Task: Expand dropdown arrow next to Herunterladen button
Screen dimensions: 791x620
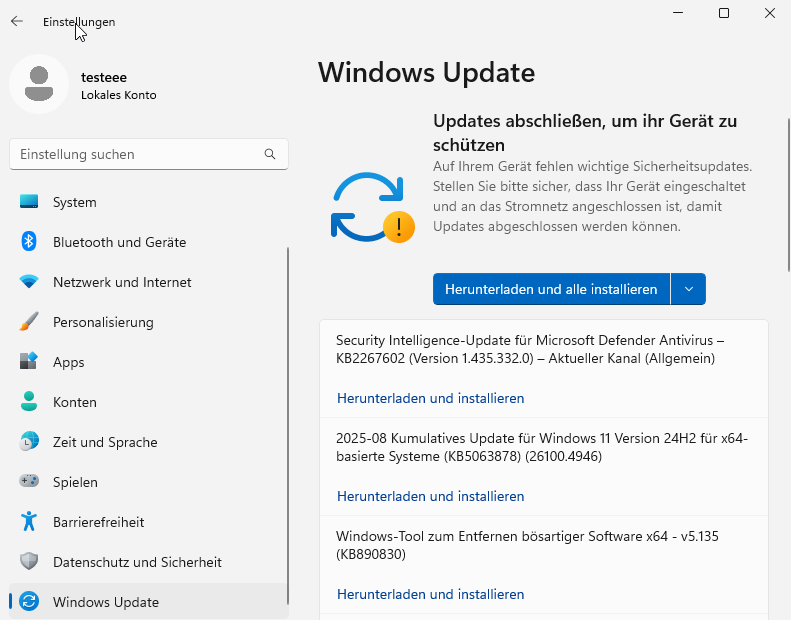Action: [x=688, y=289]
